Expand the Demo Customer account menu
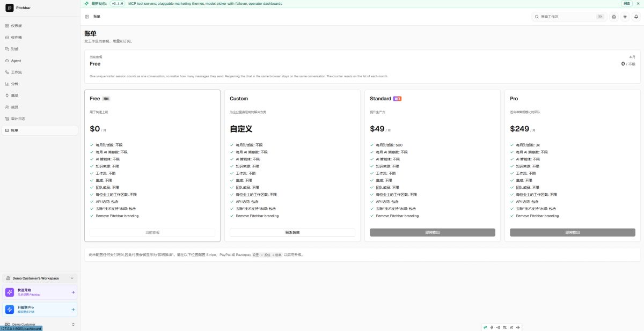 pyautogui.click(x=40, y=324)
